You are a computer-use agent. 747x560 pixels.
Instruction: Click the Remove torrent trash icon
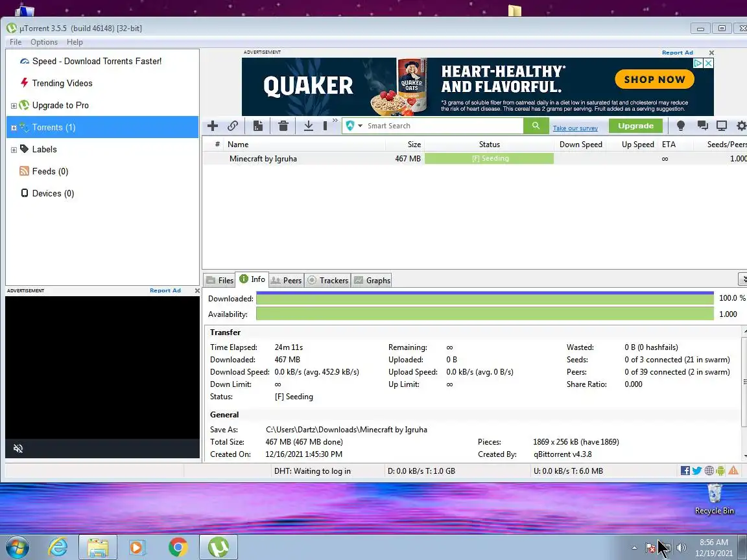[283, 126]
